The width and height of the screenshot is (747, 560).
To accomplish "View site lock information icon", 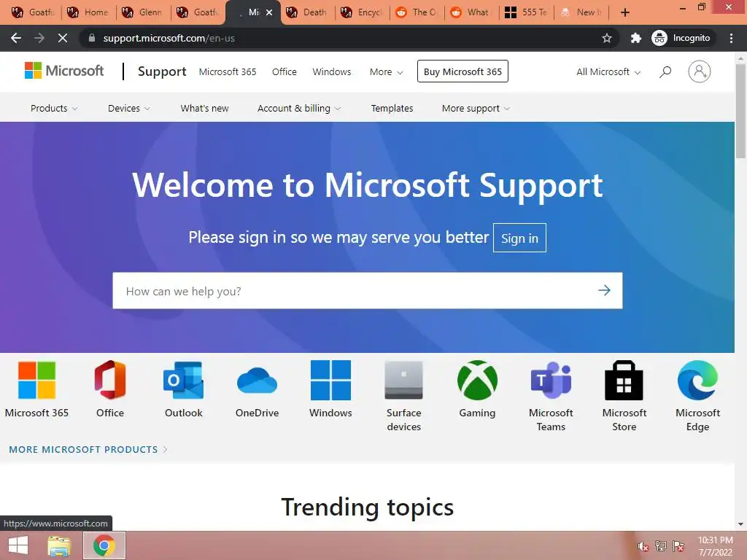I will coord(92,38).
